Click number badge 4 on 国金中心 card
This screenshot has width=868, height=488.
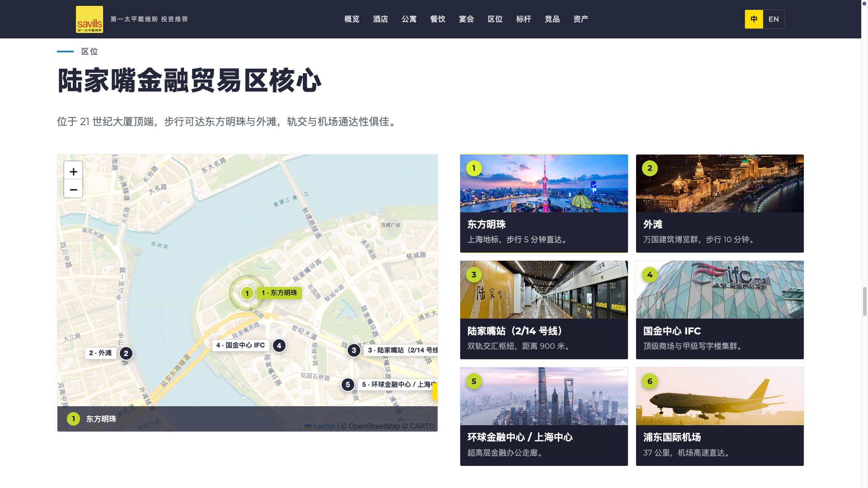point(650,275)
